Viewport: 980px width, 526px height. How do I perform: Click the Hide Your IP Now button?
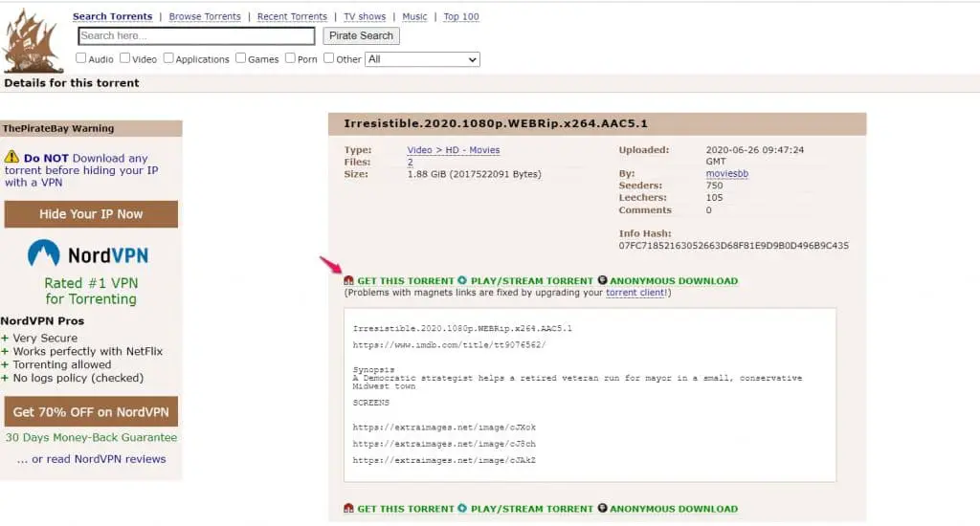(x=91, y=214)
